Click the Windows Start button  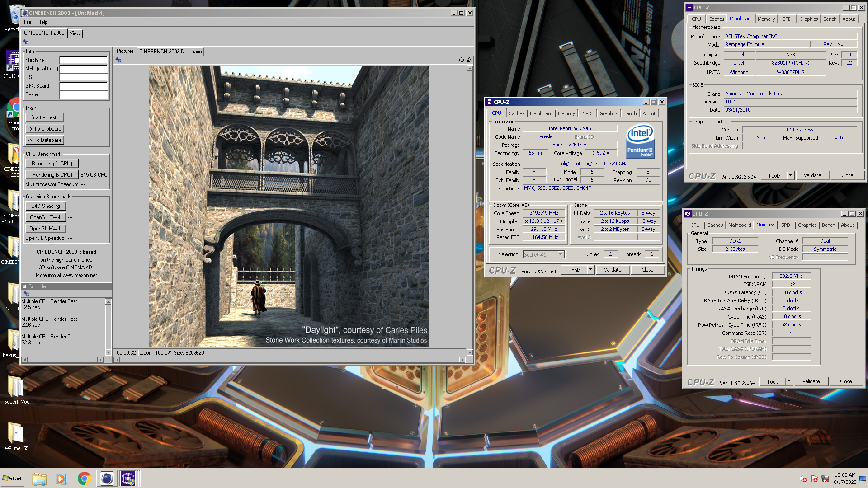point(12,479)
